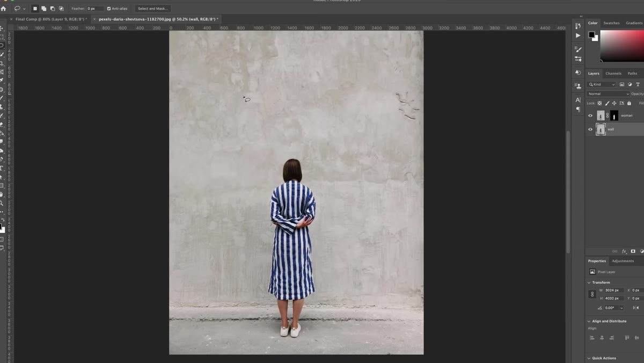Screen dimensions: 644x363
Task: Click the Add layer mask icon
Action: (x=633, y=251)
